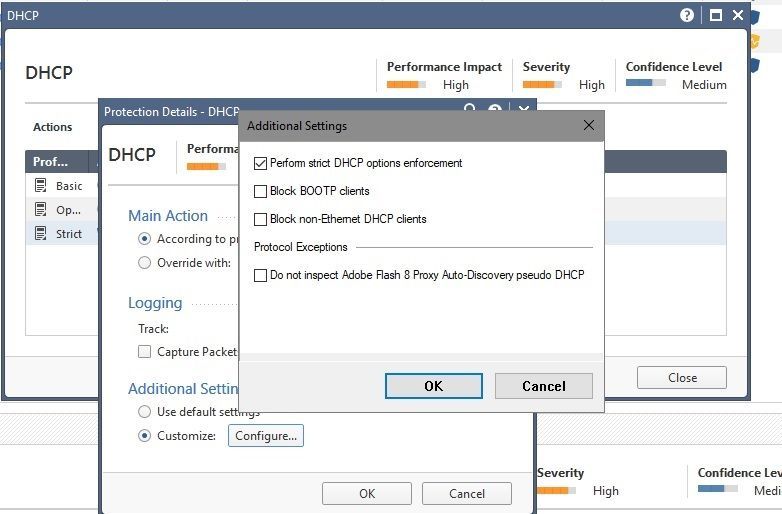Image resolution: width=782 pixels, height=514 pixels.
Task: Check Block non-Ethernet DHCP clients
Action: coord(261,219)
